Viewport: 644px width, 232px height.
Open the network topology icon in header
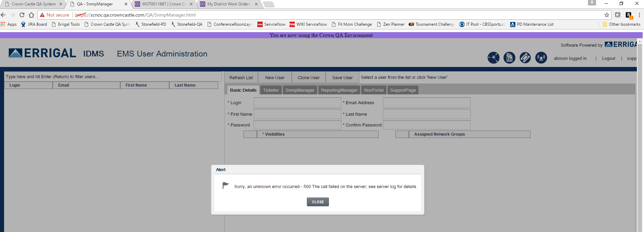(x=493, y=58)
